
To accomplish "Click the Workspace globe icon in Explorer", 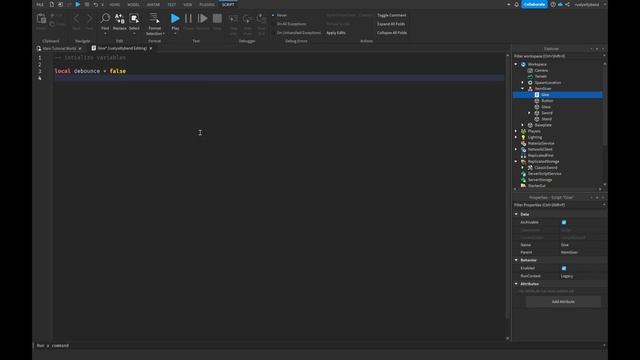I will [x=523, y=64].
